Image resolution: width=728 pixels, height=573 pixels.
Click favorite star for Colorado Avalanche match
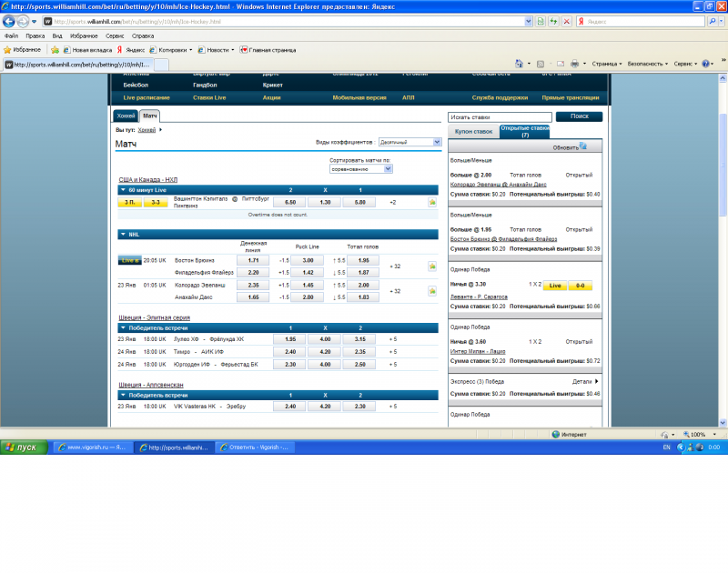point(432,291)
